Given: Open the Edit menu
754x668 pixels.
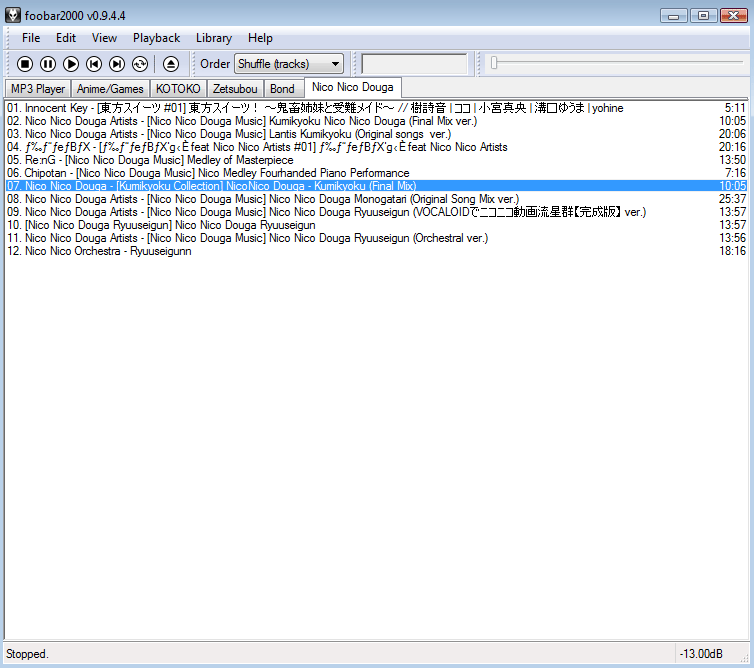Looking at the screenshot, I should pos(66,38).
